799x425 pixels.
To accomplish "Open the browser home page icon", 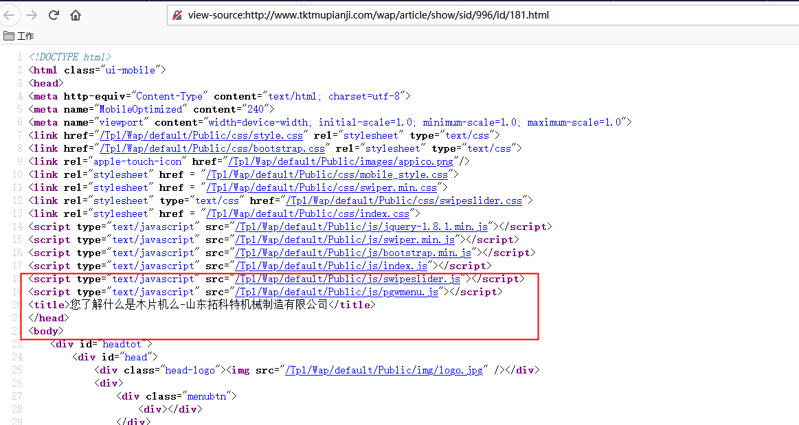I will pos(75,15).
